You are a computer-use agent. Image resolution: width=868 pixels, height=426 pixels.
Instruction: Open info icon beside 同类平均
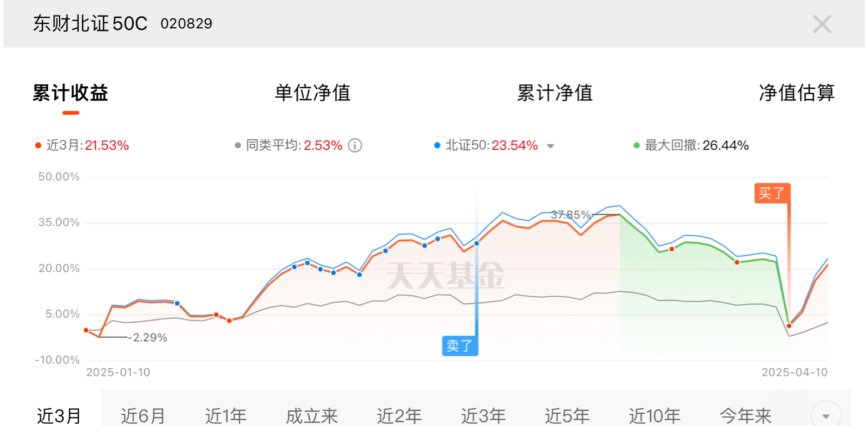pos(355,146)
